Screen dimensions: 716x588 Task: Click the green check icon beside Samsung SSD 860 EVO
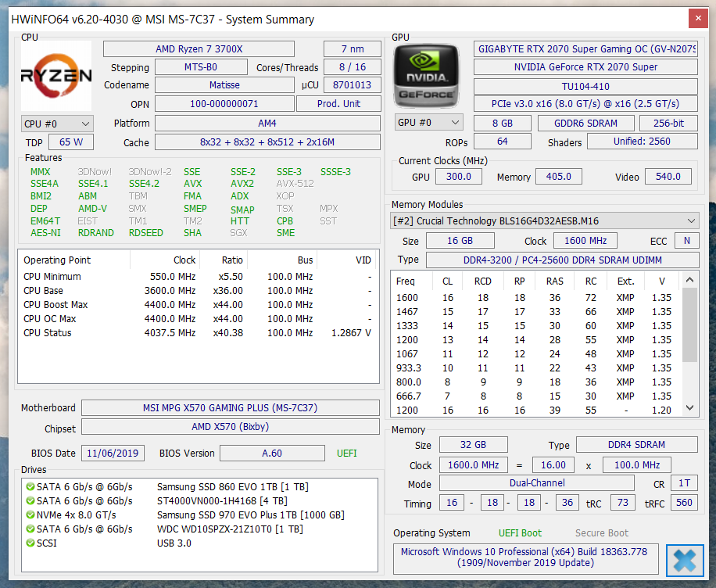[x=30, y=487]
